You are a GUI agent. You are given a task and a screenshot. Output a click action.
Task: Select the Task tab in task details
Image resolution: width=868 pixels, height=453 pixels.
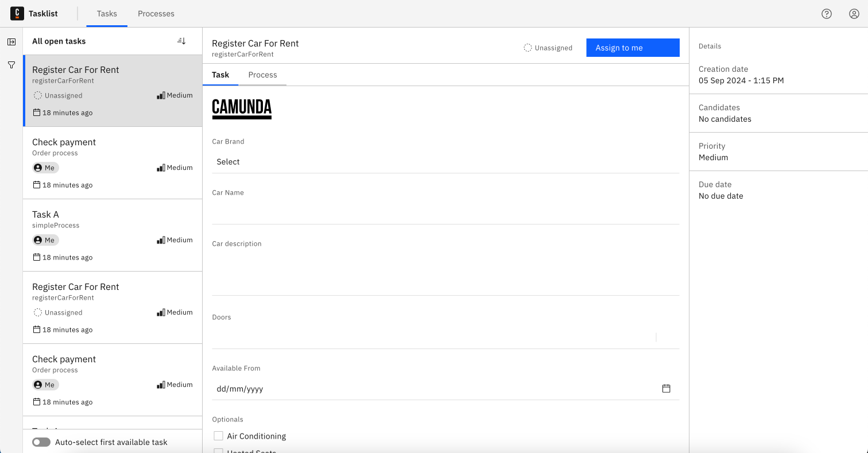pyautogui.click(x=220, y=75)
